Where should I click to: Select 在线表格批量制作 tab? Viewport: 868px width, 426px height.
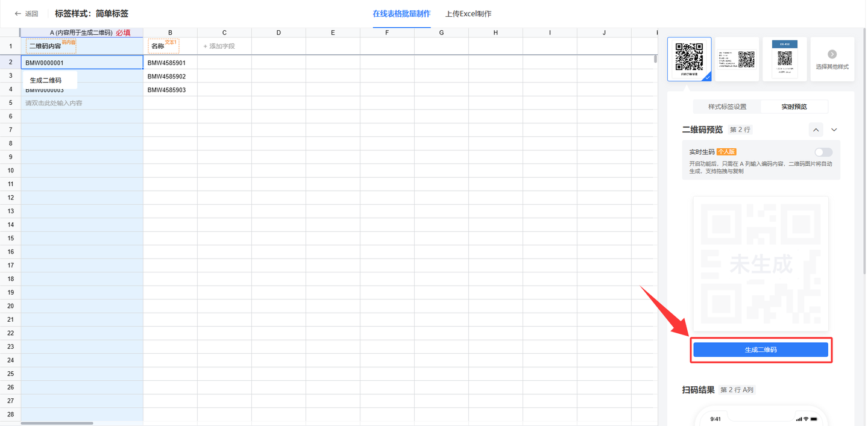point(401,14)
